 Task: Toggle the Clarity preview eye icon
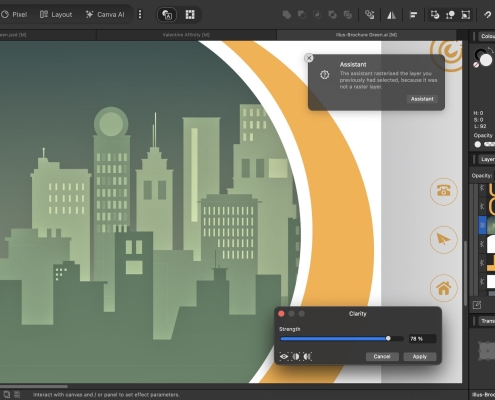point(284,357)
